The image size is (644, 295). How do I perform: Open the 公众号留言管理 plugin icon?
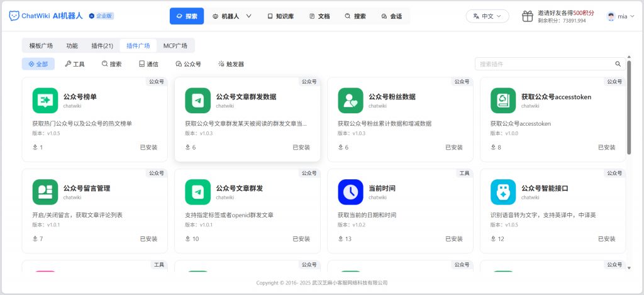point(45,192)
